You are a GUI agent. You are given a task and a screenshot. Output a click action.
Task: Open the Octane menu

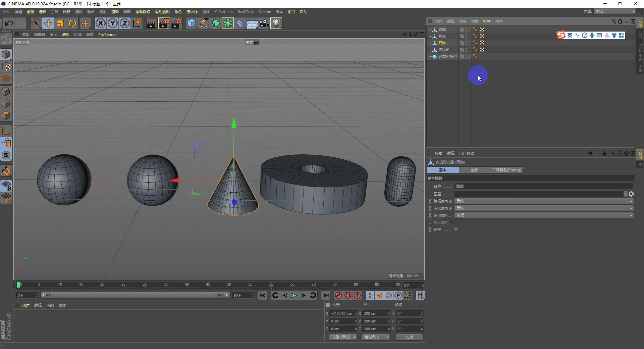[x=265, y=11]
